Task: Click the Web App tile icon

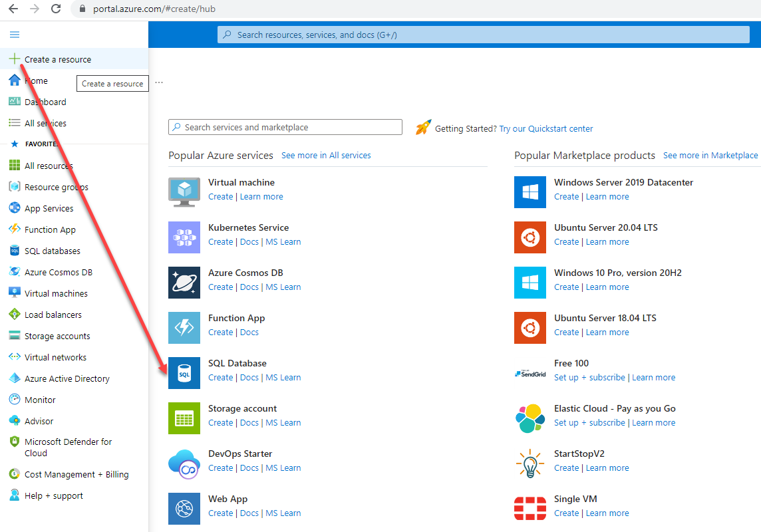Action: pyautogui.click(x=184, y=509)
